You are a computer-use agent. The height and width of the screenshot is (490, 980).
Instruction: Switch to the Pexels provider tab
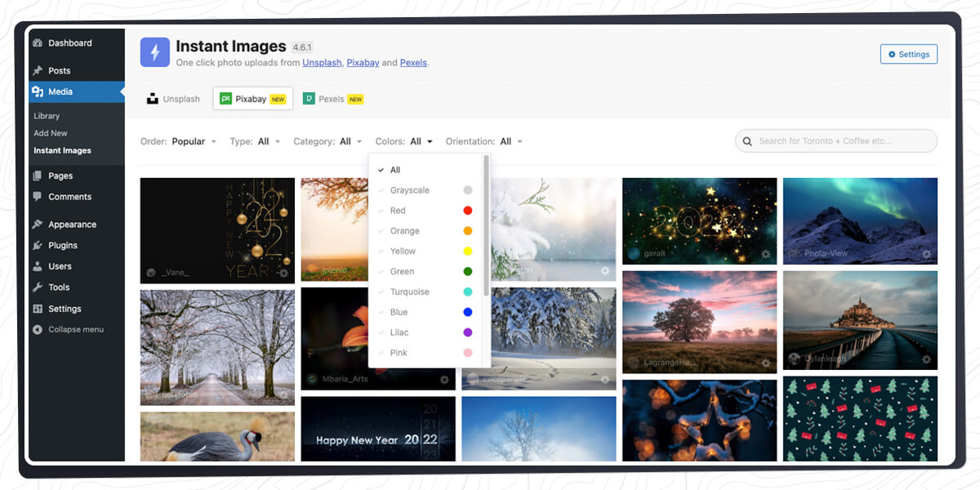(333, 99)
